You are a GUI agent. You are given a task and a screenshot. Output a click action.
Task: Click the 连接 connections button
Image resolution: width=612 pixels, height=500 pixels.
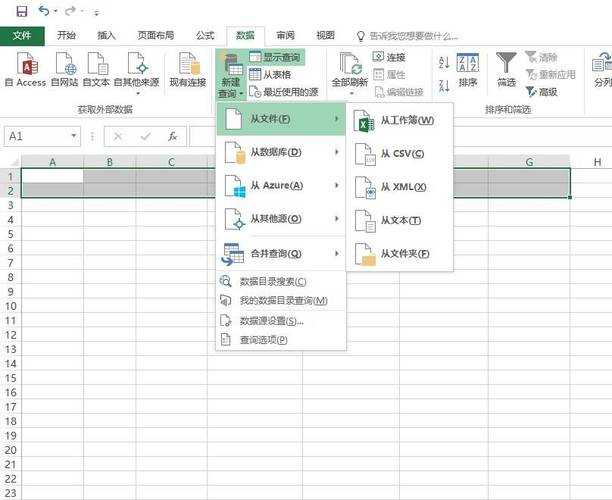coord(389,57)
